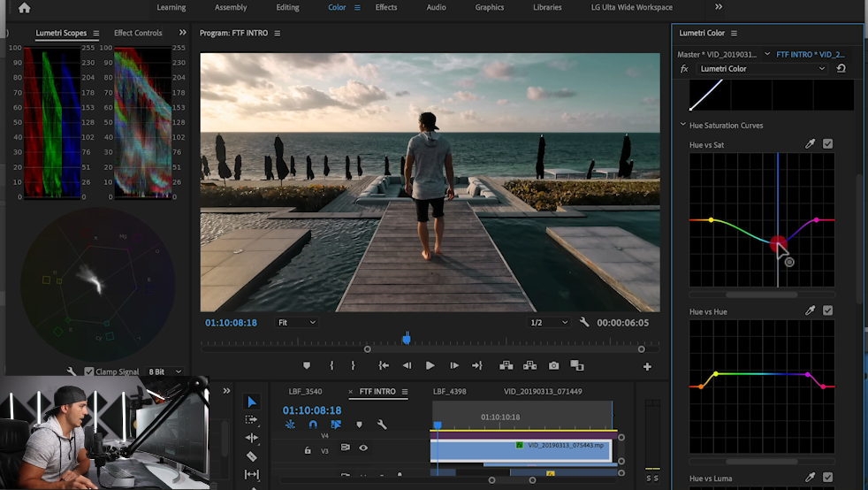Uncheck the Hue vs Hue checkbox
Viewport: 868px width, 490px height.
[x=827, y=310]
